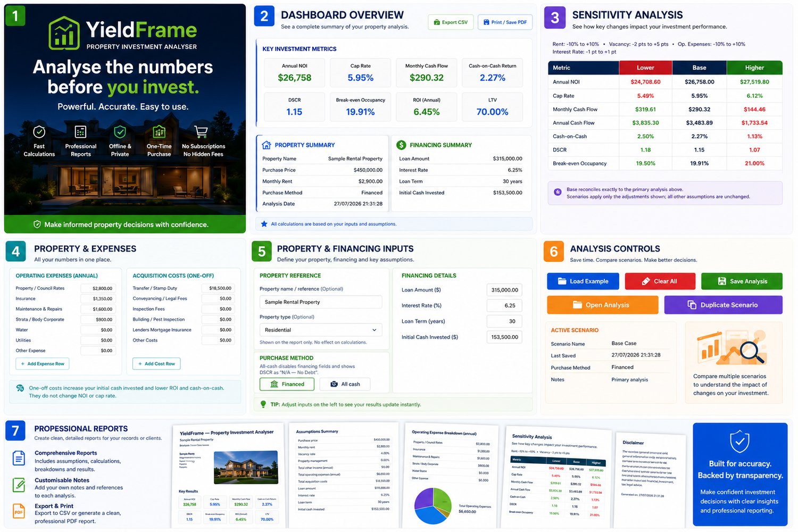Click the purple star icon in sensitivity note

click(558, 192)
